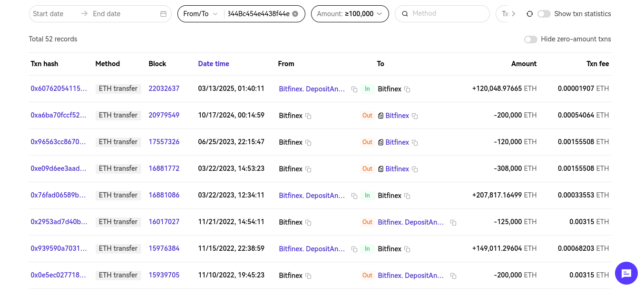The image size is (644, 296).
Task: Open block 22032637
Action: click(x=164, y=89)
